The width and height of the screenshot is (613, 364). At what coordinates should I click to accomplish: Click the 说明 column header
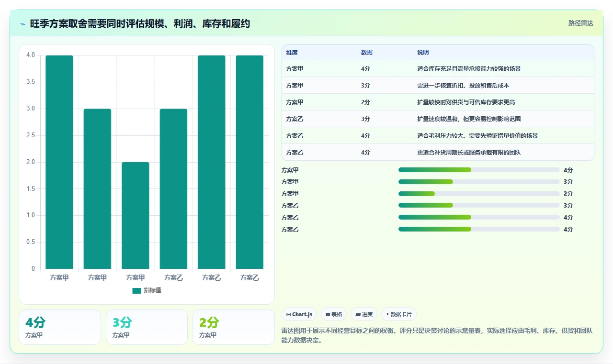[x=423, y=53]
